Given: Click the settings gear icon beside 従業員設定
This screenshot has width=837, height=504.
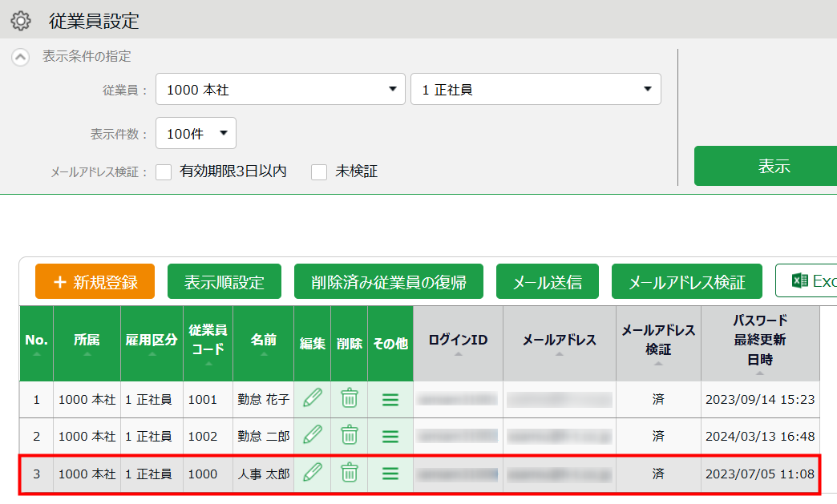Looking at the screenshot, I should pos(21,21).
